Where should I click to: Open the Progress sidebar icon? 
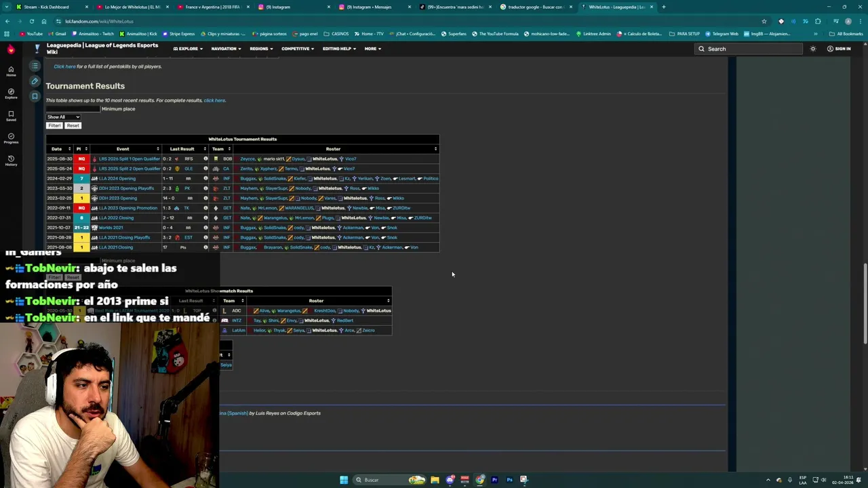(11, 138)
